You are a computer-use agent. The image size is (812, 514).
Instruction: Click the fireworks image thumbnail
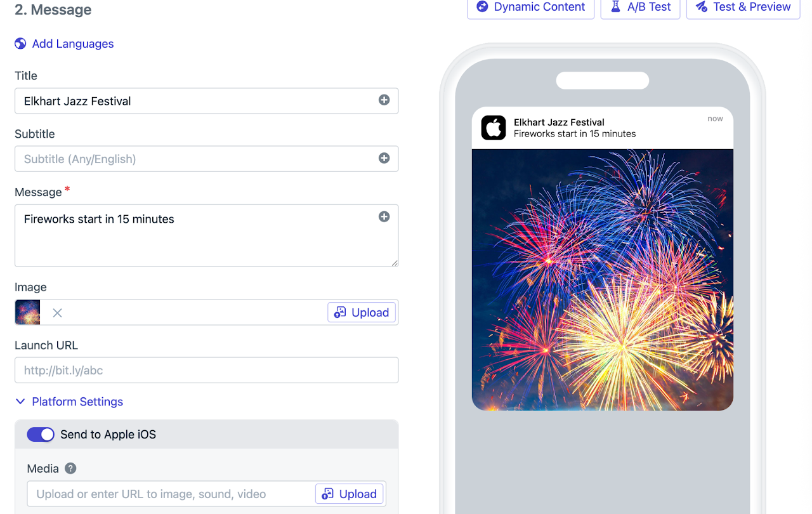point(28,313)
